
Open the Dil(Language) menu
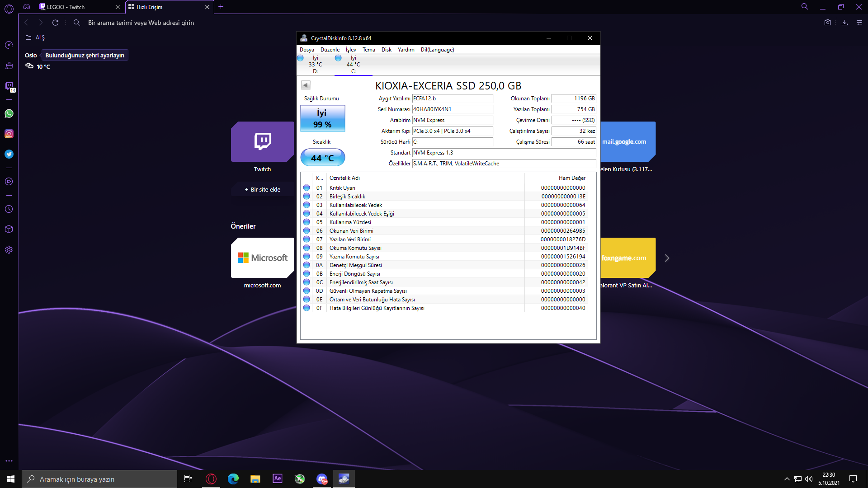coord(437,50)
